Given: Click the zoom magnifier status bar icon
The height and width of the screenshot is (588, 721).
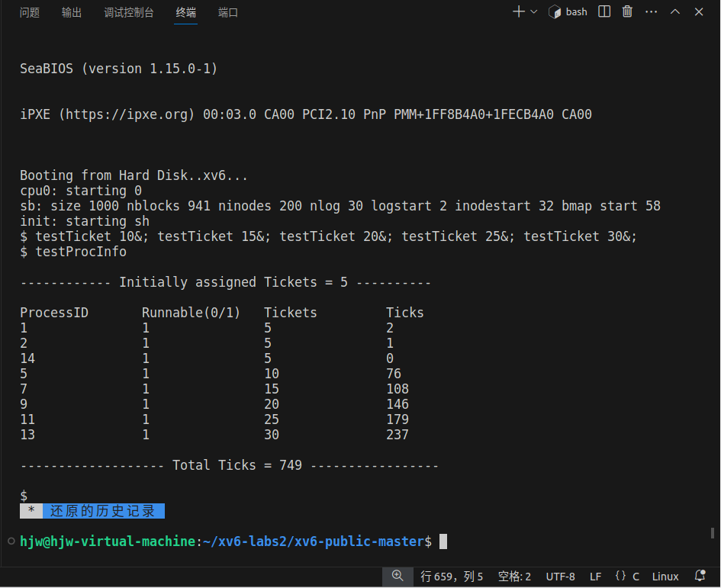Looking at the screenshot, I should [x=398, y=576].
